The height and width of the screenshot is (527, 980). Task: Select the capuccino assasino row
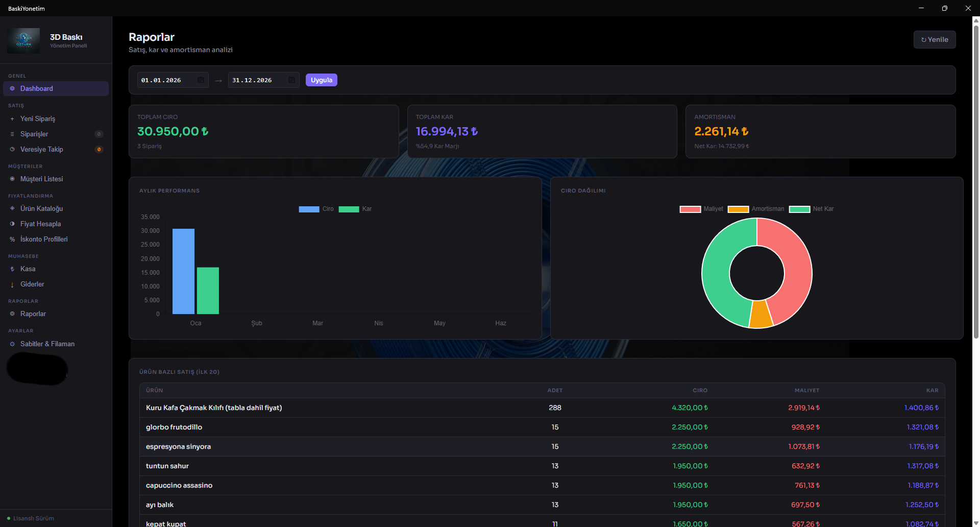click(x=542, y=485)
